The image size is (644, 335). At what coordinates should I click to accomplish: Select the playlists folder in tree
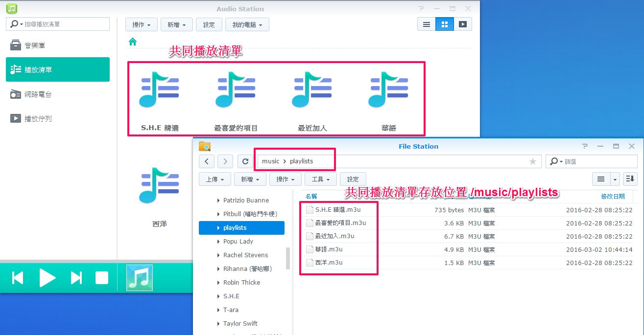pyautogui.click(x=241, y=228)
